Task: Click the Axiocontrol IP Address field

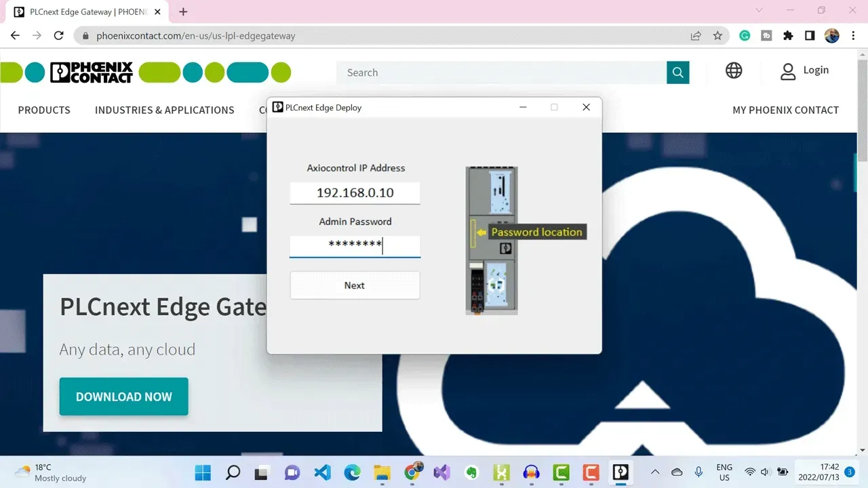Action: [x=355, y=192]
